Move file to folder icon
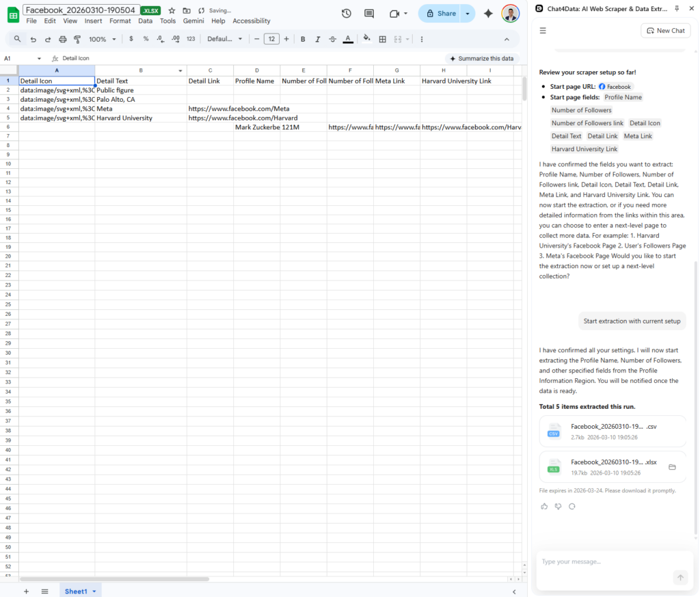The height and width of the screenshot is (597, 700). 187,11
